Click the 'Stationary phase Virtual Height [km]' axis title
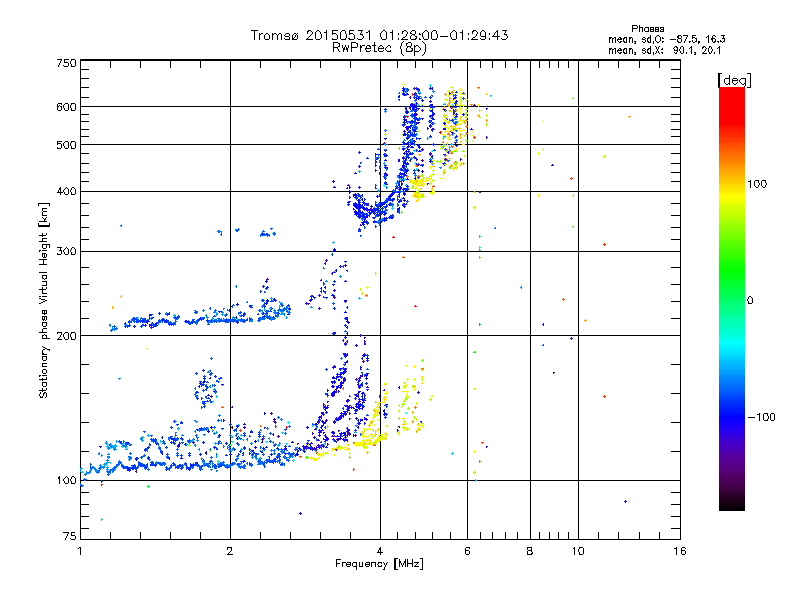Screen dimensions: 800x600 tap(44, 300)
